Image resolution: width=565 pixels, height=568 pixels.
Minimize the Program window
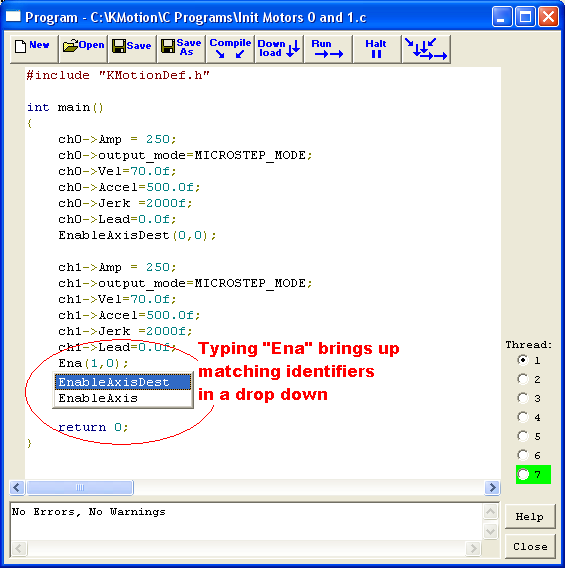coord(502,17)
